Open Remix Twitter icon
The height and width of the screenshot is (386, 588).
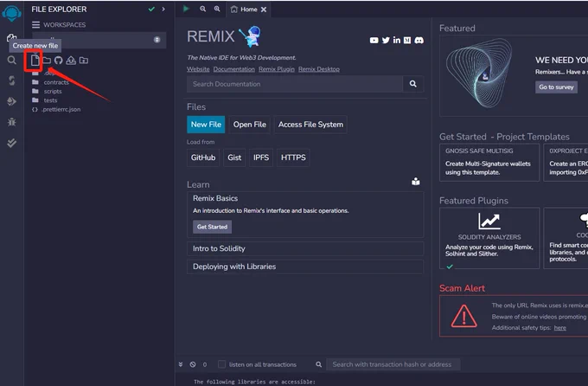coord(386,40)
